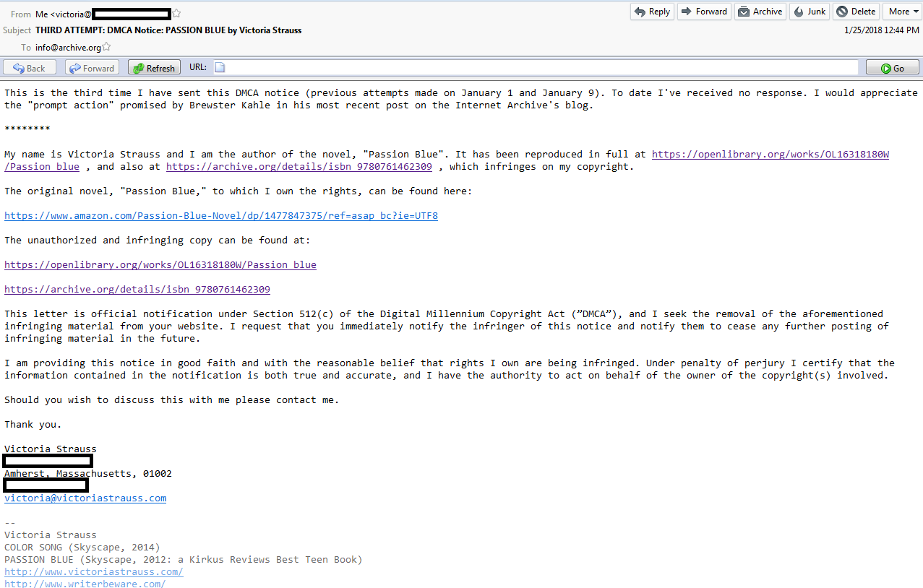Click the Reply button in header
This screenshot has height=588, width=923.
pos(652,12)
